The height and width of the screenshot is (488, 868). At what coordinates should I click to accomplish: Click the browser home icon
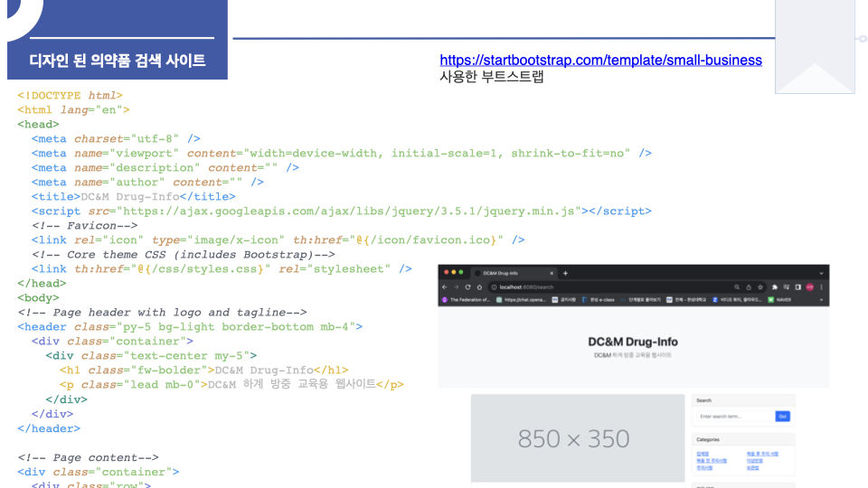point(479,287)
